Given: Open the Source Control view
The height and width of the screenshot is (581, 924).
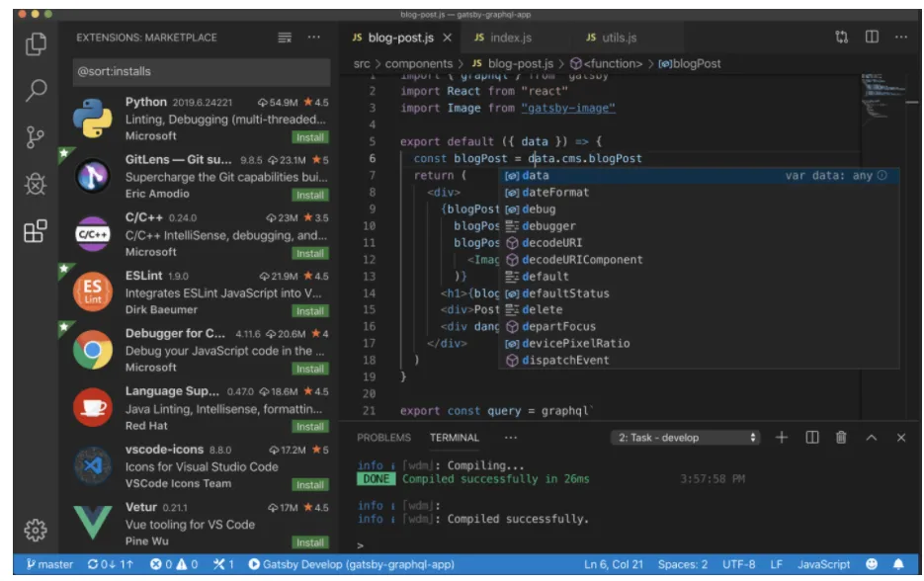Looking at the screenshot, I should 36,137.
